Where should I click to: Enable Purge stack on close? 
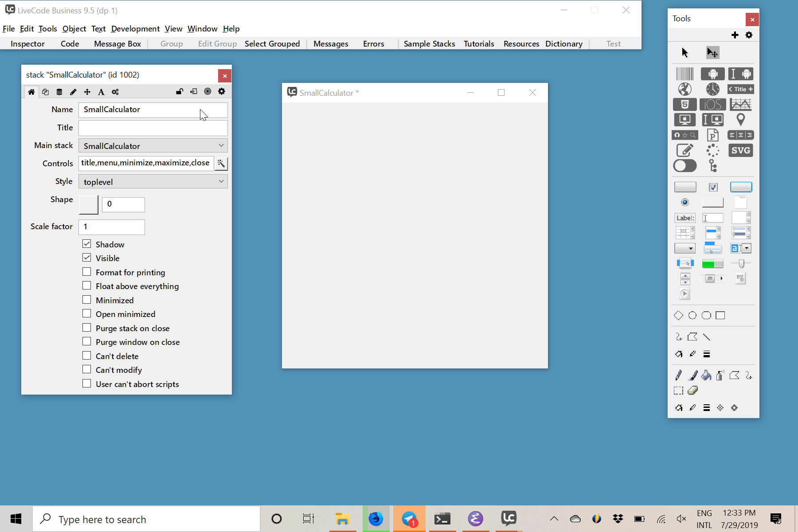click(x=87, y=328)
